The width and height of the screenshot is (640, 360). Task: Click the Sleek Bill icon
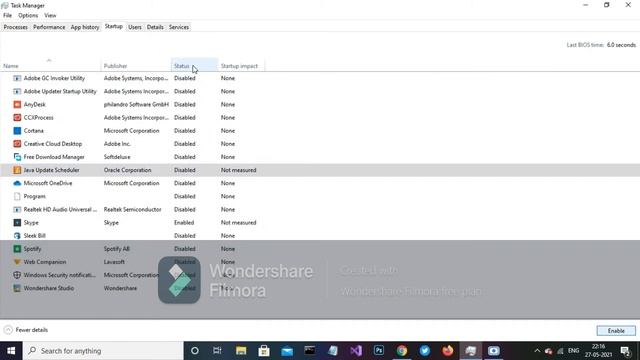(17, 236)
